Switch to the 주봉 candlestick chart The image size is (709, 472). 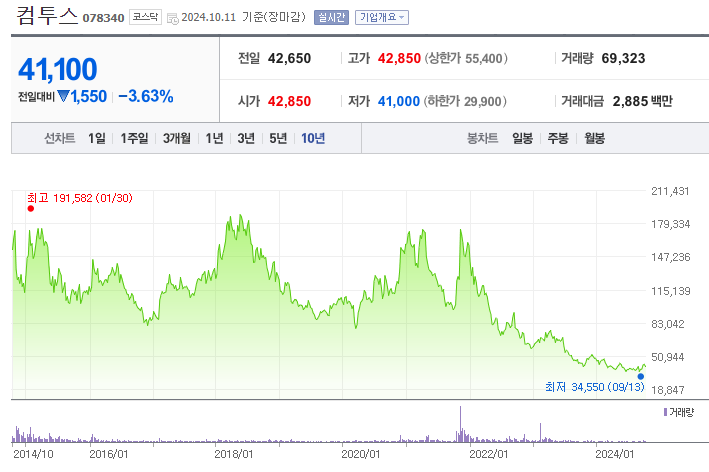pyautogui.click(x=558, y=138)
